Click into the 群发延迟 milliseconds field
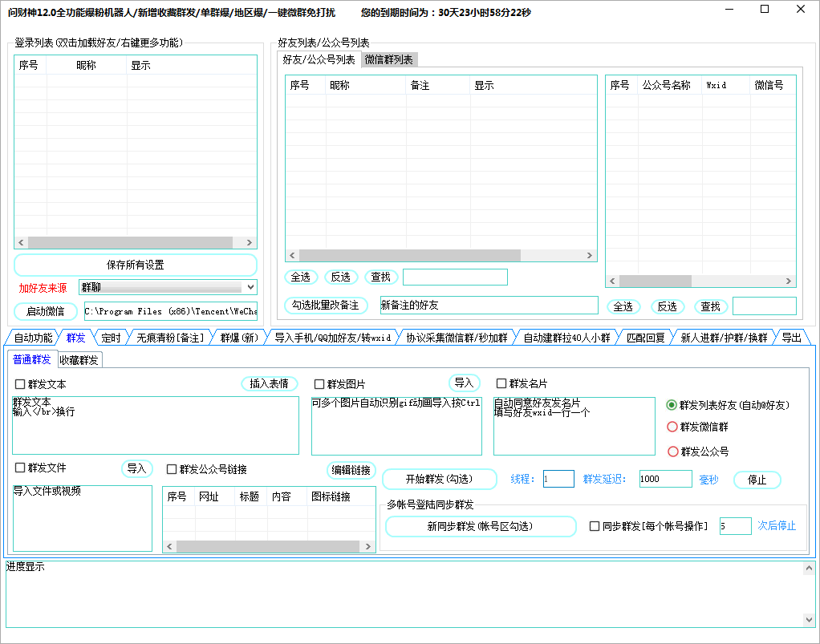 point(665,479)
